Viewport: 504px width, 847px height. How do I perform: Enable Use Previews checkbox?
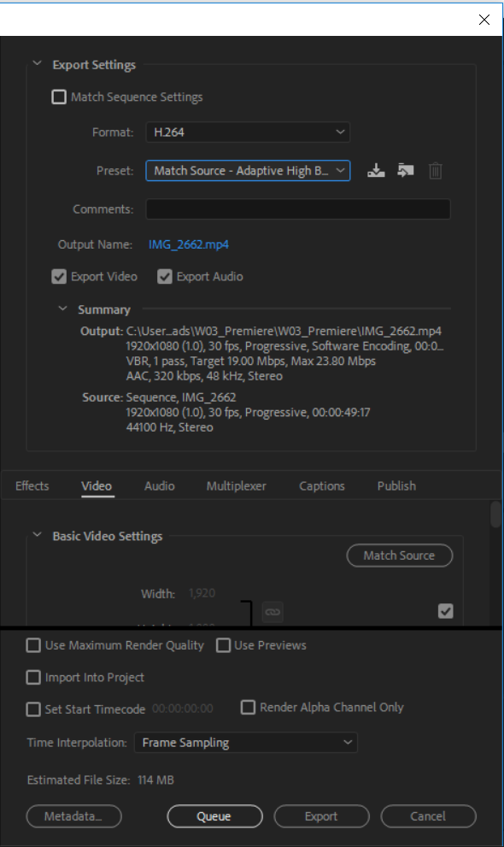coord(224,645)
